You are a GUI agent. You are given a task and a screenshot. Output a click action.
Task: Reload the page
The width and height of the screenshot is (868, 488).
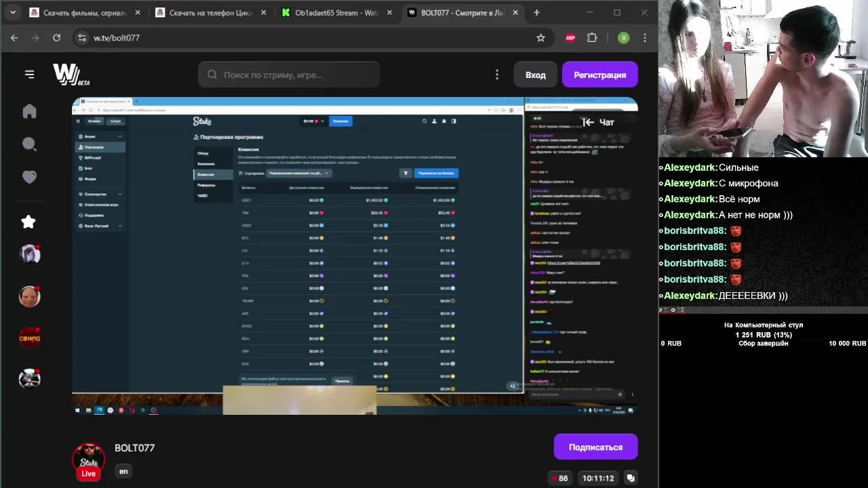57,38
